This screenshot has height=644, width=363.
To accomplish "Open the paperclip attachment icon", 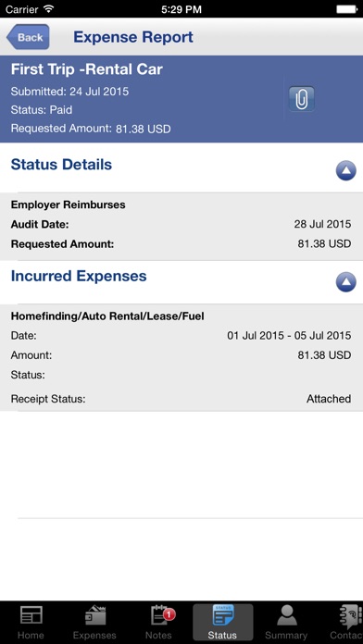I will coord(301,99).
